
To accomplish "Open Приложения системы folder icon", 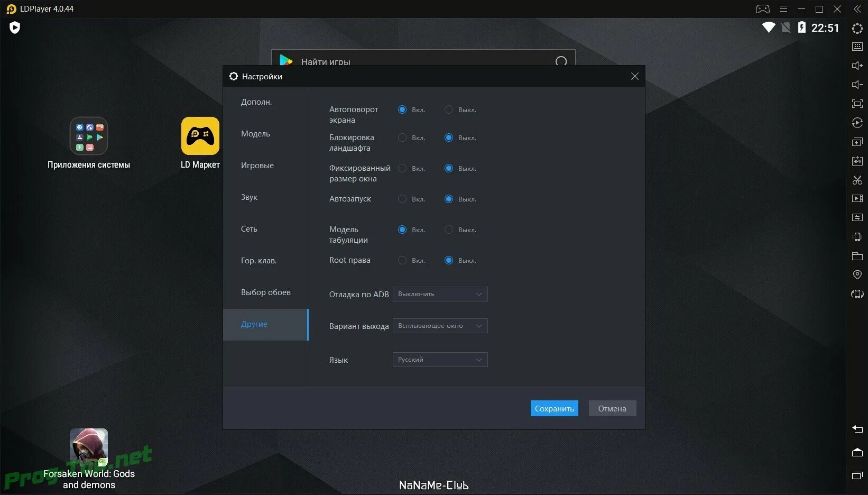I will pos(89,136).
